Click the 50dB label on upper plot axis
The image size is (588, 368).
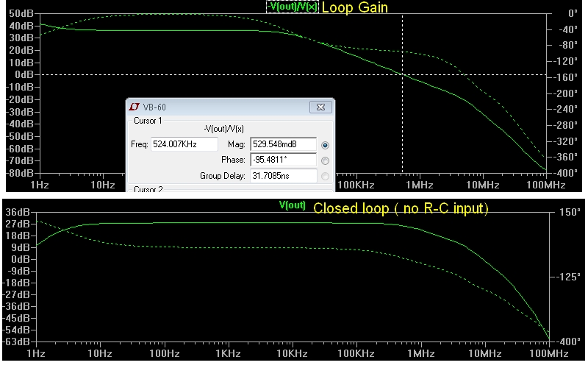pos(21,13)
